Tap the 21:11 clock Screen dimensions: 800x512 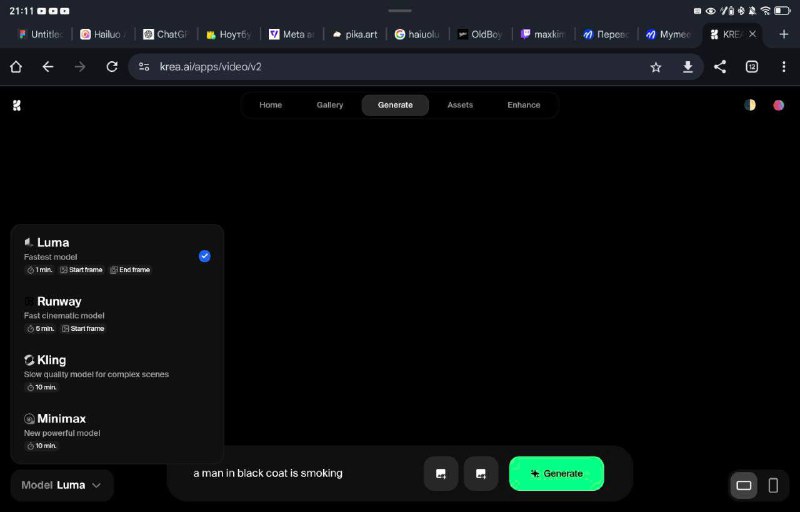click(x=20, y=10)
